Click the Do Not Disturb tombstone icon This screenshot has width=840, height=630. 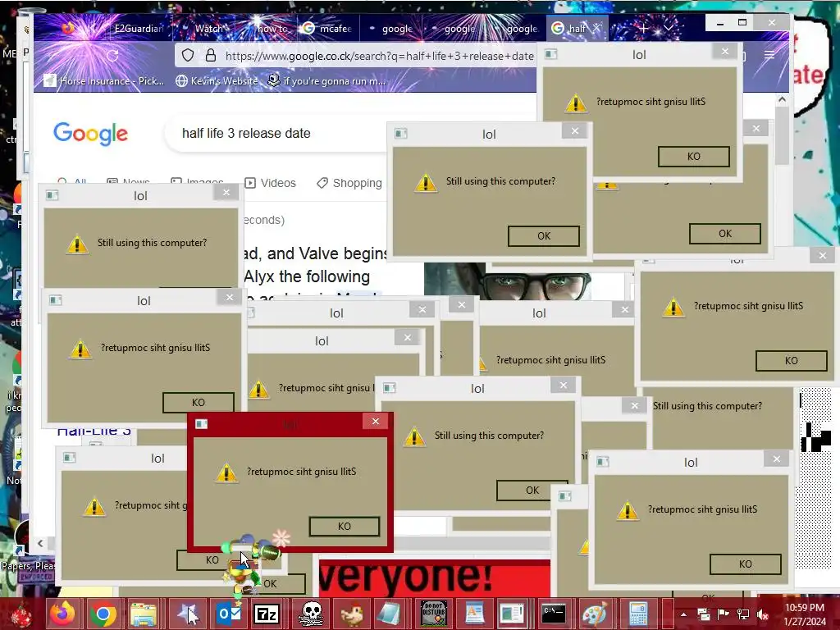433,614
